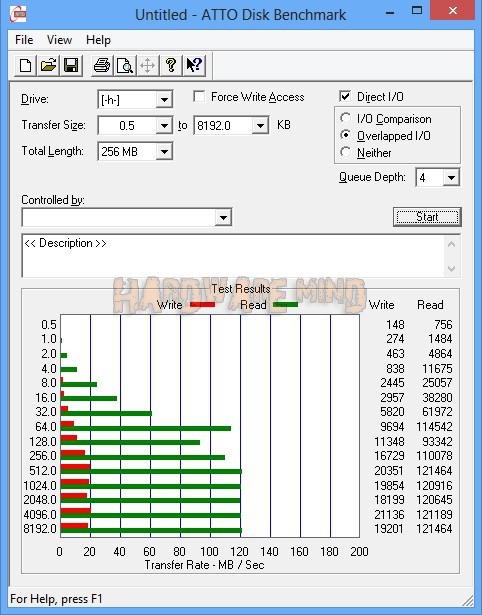Image resolution: width=482 pixels, height=615 pixels.
Task: Save results with the floppy disk icon
Action: (71, 65)
